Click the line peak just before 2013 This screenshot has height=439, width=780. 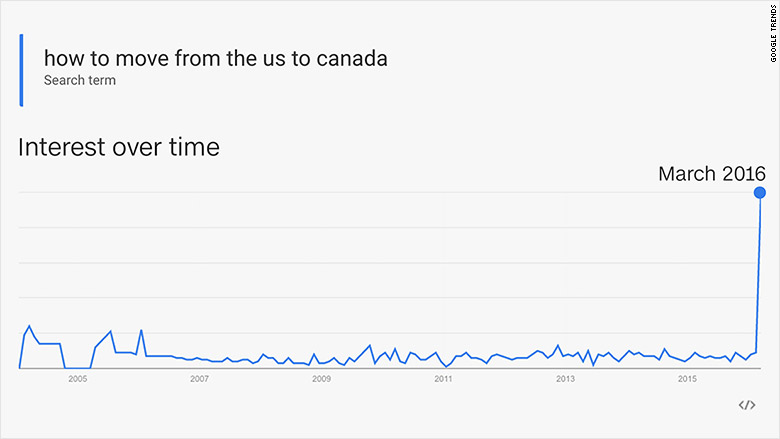(558, 345)
